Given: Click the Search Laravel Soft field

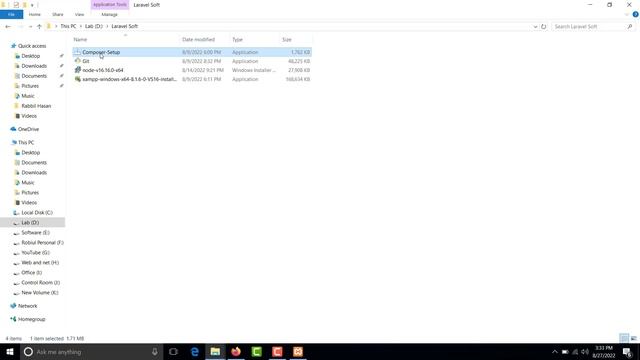Looking at the screenshot, I should point(589,27).
